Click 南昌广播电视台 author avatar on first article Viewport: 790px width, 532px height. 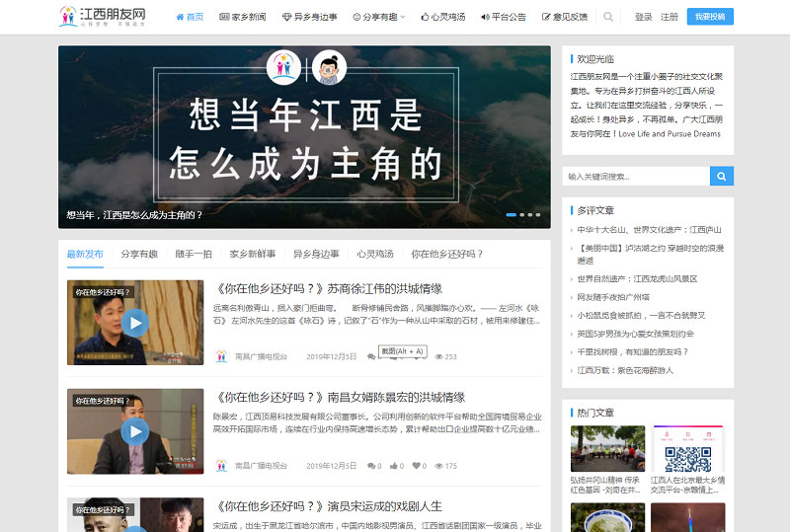(x=221, y=356)
